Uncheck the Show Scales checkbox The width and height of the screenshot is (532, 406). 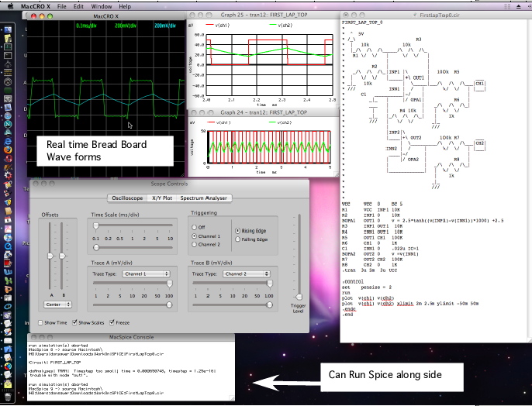75,322
